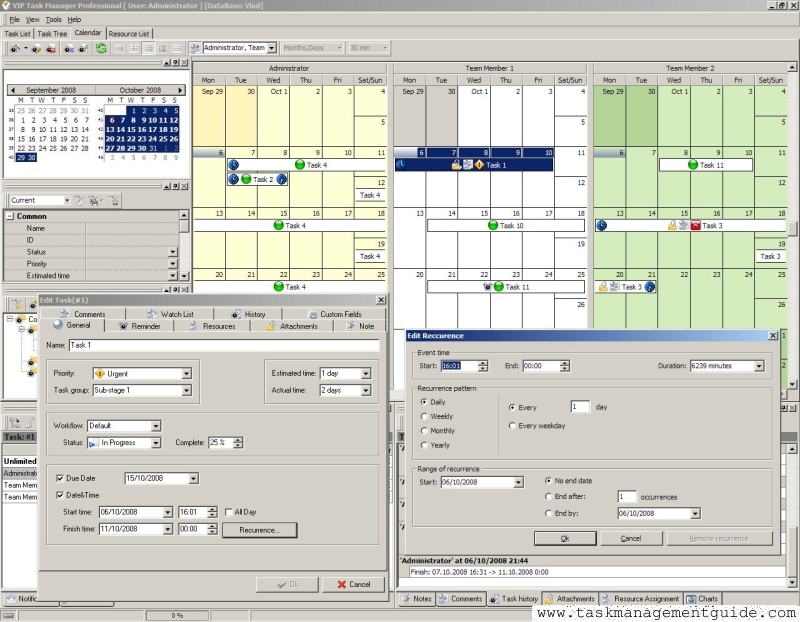Open the Attachments tab in Edit Task
Screen dimensions: 800x622
click(292, 326)
